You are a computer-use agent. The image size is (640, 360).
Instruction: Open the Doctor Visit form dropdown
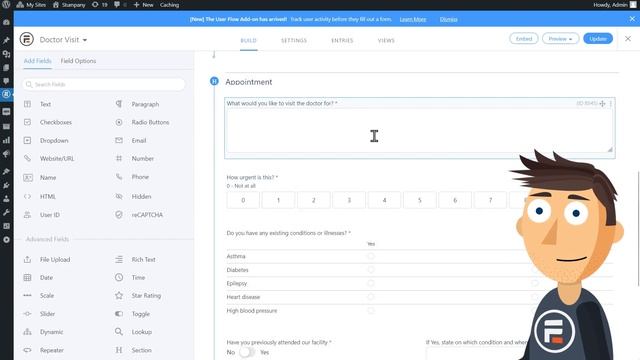click(x=63, y=40)
